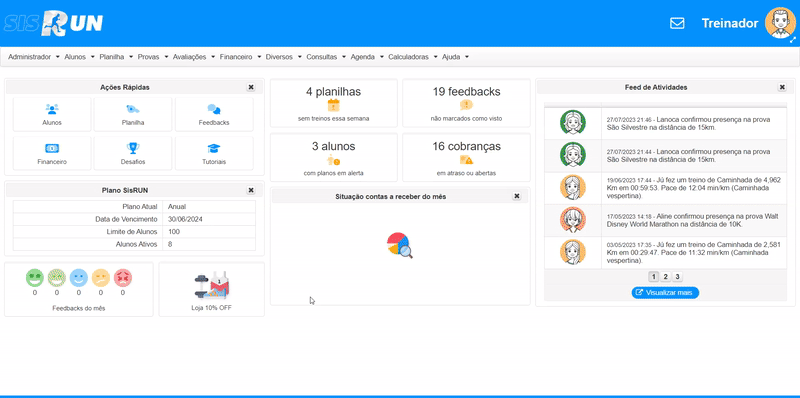
Task: Expand the Ajuda dropdown arrow
Action: 467,57
